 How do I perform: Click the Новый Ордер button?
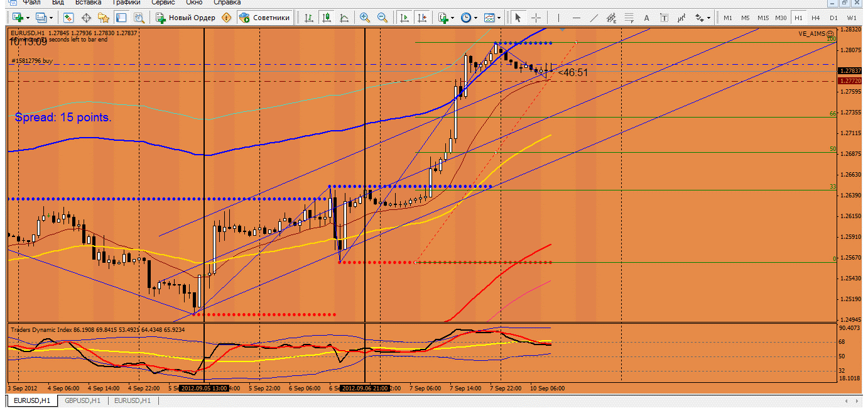[x=185, y=18]
